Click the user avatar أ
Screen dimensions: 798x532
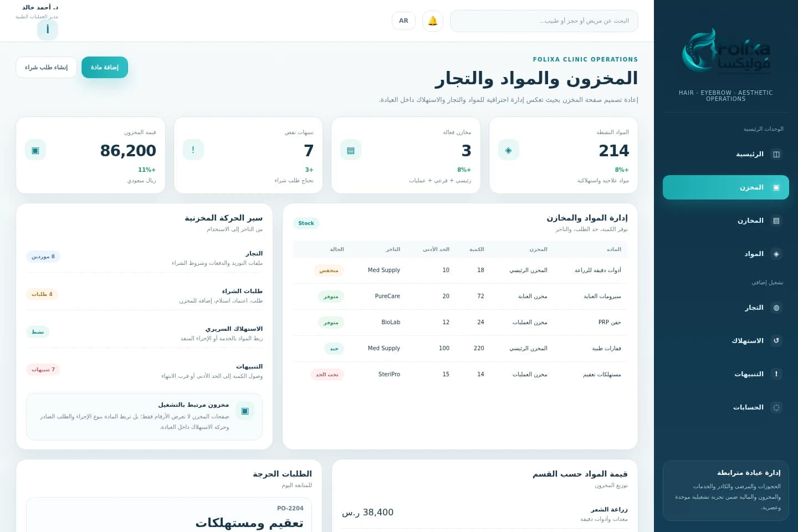(x=48, y=30)
